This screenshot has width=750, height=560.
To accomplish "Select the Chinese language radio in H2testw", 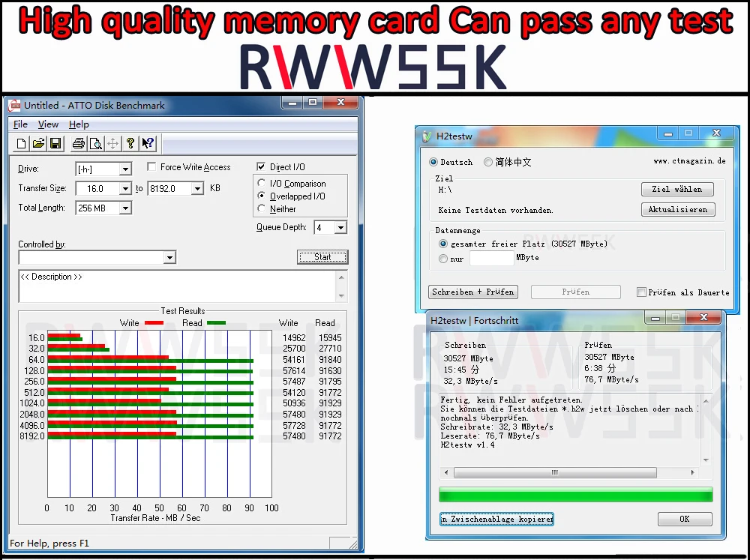I will click(488, 162).
